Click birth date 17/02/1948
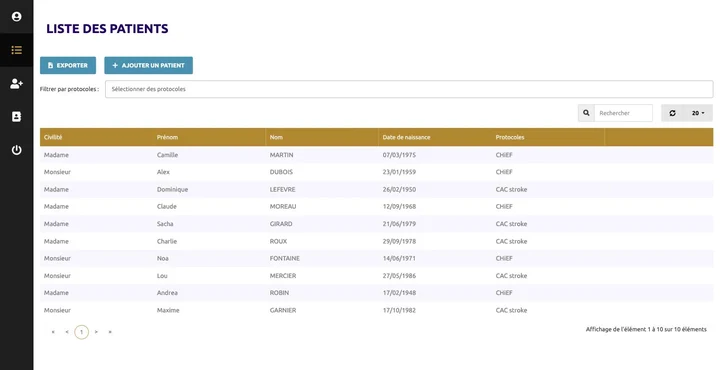Screen dimensions: 720x370 point(399,293)
